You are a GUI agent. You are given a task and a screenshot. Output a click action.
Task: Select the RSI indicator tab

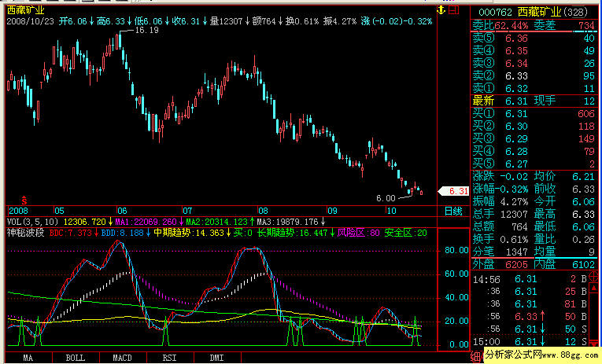click(170, 358)
